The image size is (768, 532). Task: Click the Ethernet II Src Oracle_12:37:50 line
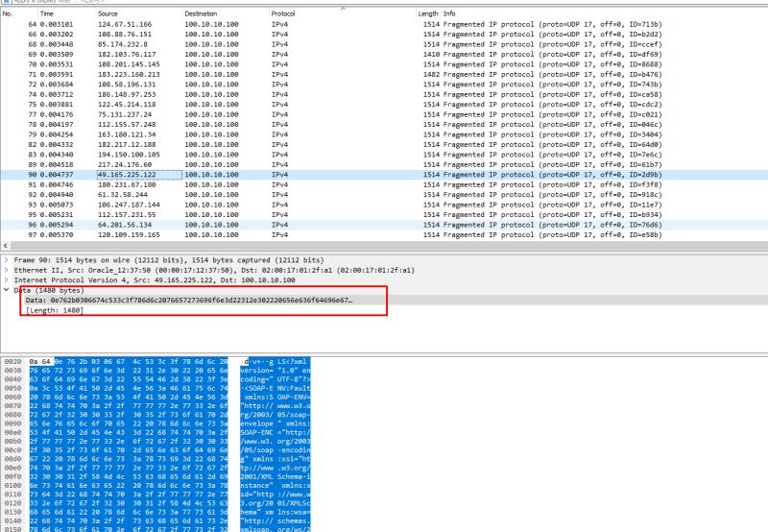click(x=214, y=271)
